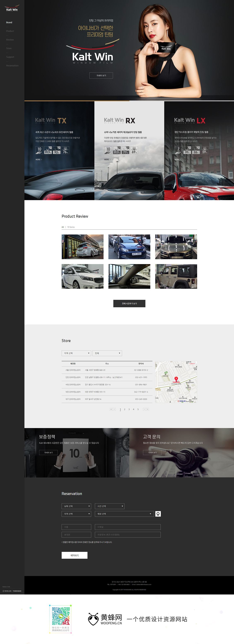The width and height of the screenshot is (234, 644).
Task: Go to last page pagination arrow
Action: coord(148,409)
